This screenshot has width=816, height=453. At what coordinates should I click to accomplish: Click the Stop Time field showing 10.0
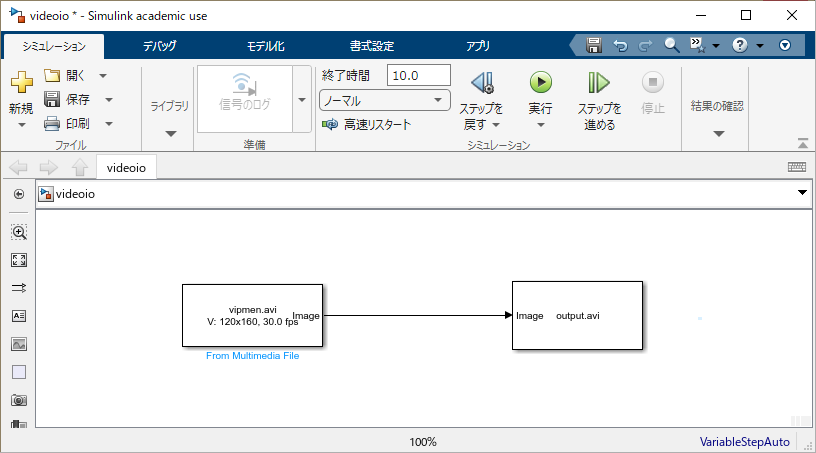point(418,76)
